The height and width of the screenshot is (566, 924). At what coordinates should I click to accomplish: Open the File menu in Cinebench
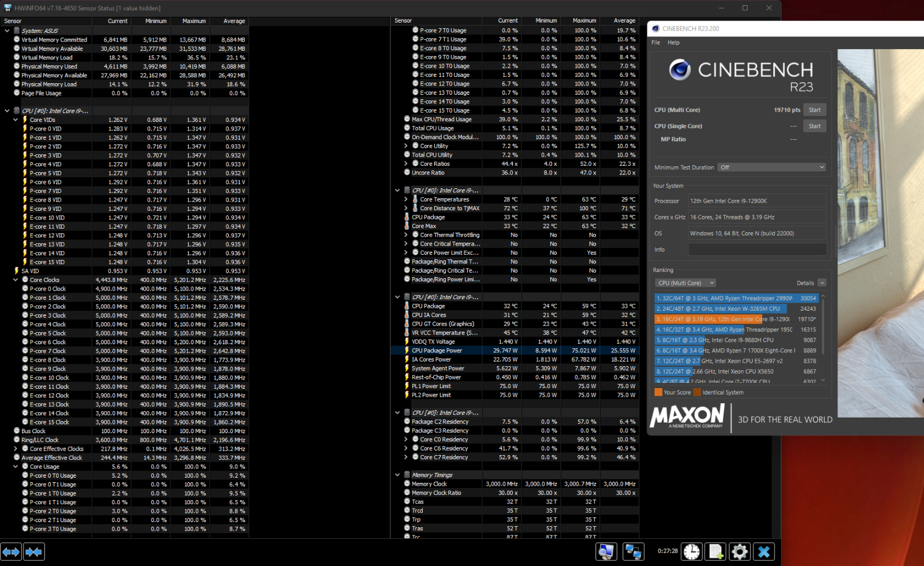655,43
